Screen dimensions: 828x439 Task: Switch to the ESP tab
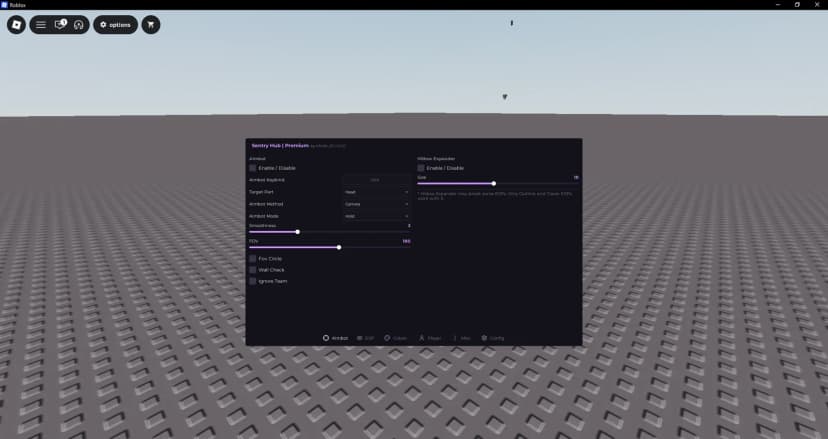click(x=365, y=338)
